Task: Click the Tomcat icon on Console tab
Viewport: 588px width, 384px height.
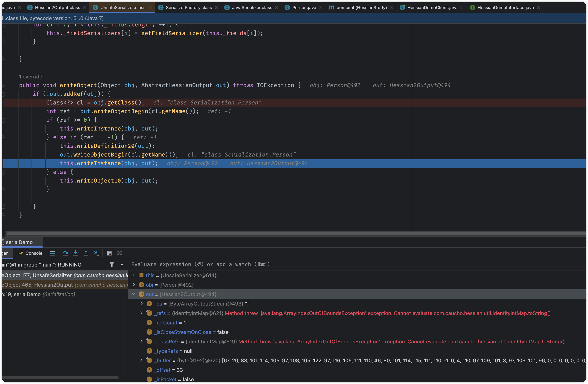Action: pos(21,253)
